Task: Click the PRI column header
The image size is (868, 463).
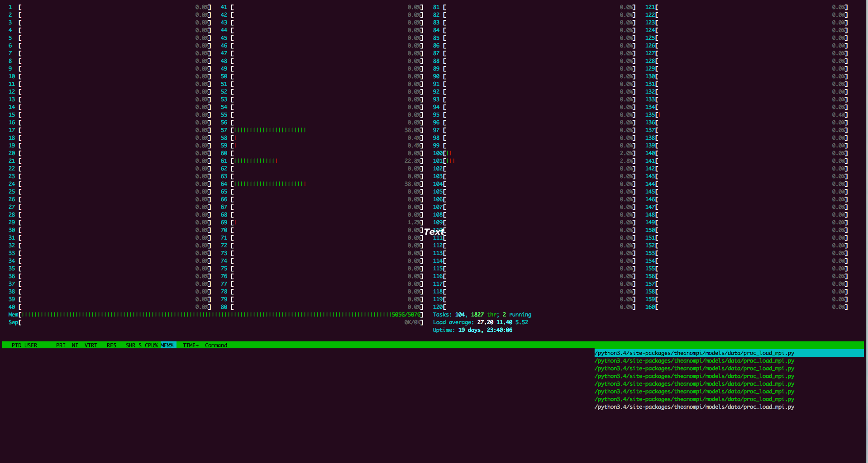Action: [61, 345]
